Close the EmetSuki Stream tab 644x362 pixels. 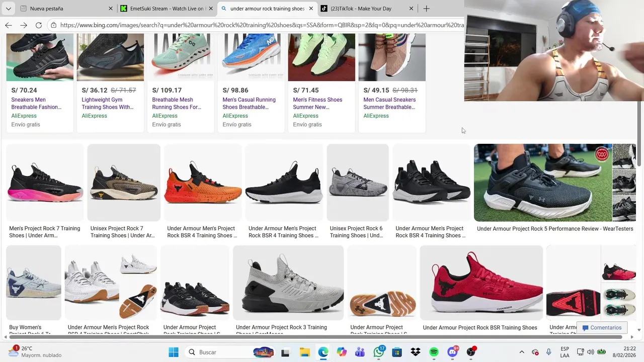click(211, 9)
